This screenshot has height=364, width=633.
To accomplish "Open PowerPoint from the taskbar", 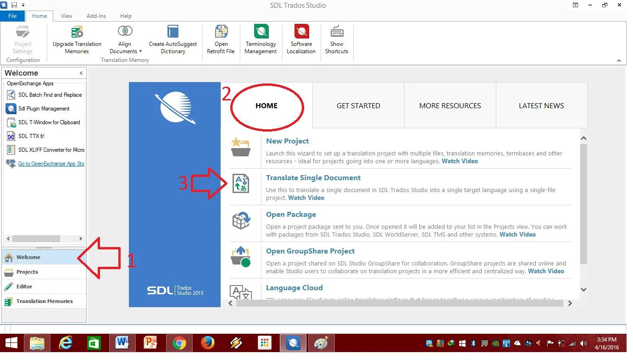I will pos(150,343).
